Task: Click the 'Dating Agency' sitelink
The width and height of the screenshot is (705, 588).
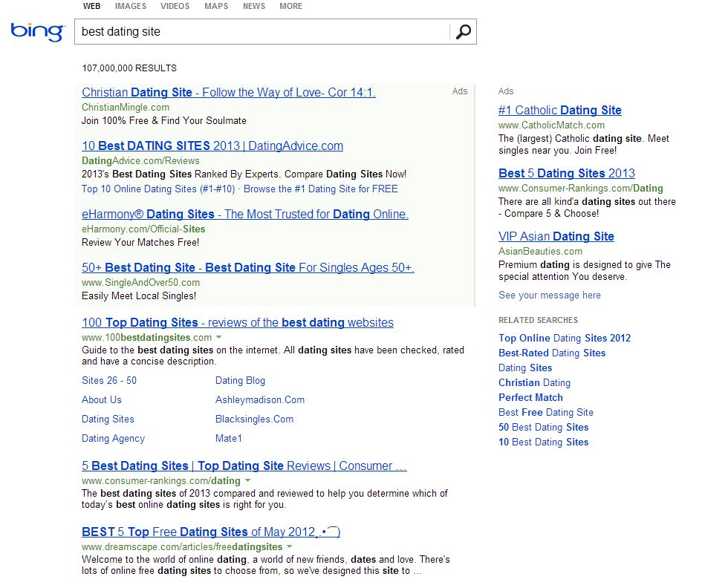Action: coord(114,439)
